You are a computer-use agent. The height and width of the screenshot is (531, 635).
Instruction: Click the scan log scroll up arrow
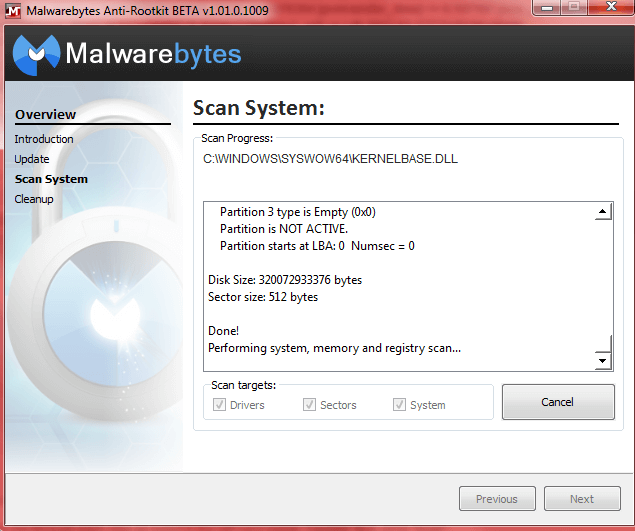pyautogui.click(x=603, y=211)
